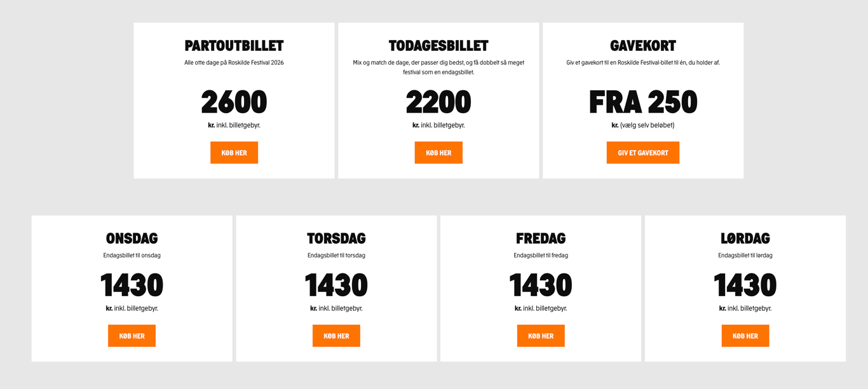Select the PARTOUTBILLET heading
The width and height of the screenshot is (868, 389).
234,45
